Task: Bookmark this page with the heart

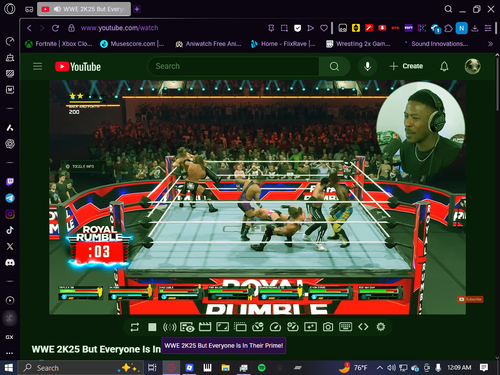Action: pos(324,28)
